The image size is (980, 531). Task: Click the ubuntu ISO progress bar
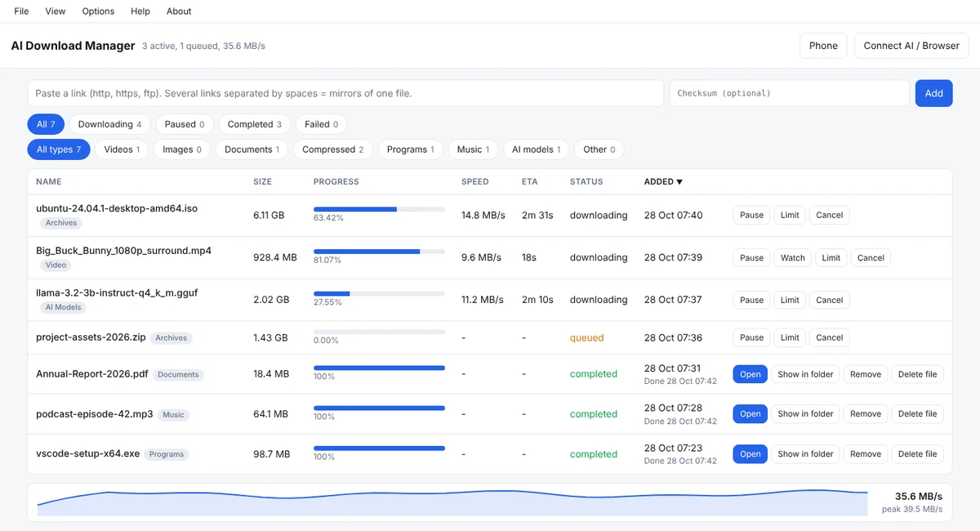click(379, 209)
